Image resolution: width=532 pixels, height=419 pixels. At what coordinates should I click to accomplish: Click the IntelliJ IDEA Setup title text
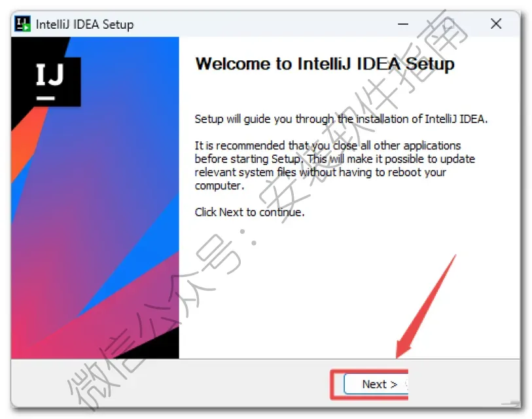coord(85,24)
